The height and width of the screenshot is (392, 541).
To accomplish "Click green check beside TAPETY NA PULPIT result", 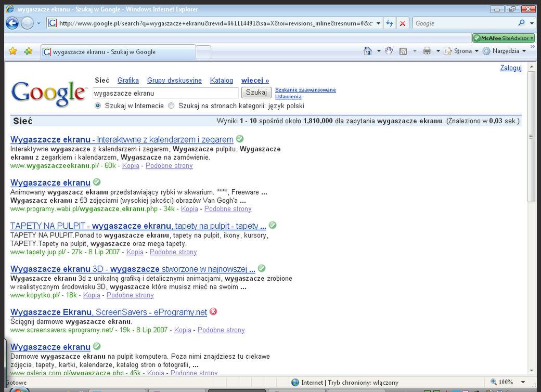I will click(273, 225).
